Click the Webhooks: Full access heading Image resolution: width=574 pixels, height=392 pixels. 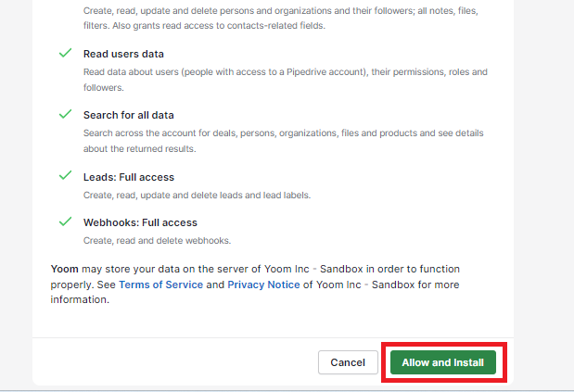coord(140,222)
